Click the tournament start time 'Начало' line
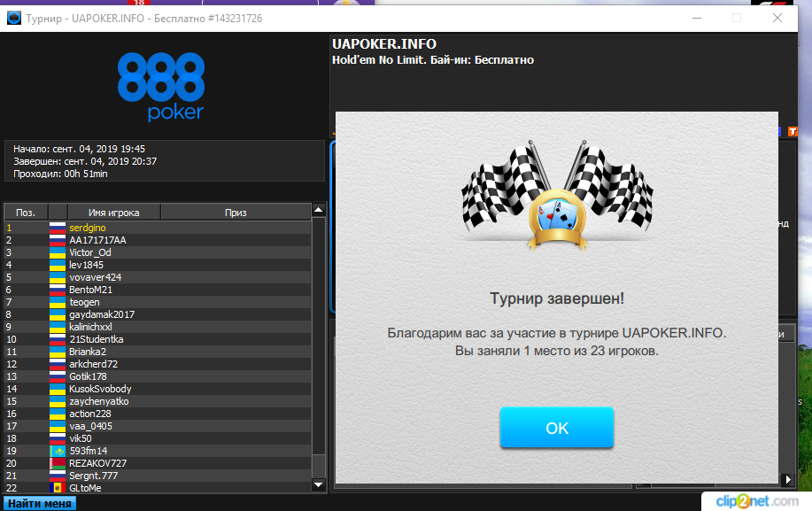This screenshot has width=812, height=511. (x=79, y=149)
